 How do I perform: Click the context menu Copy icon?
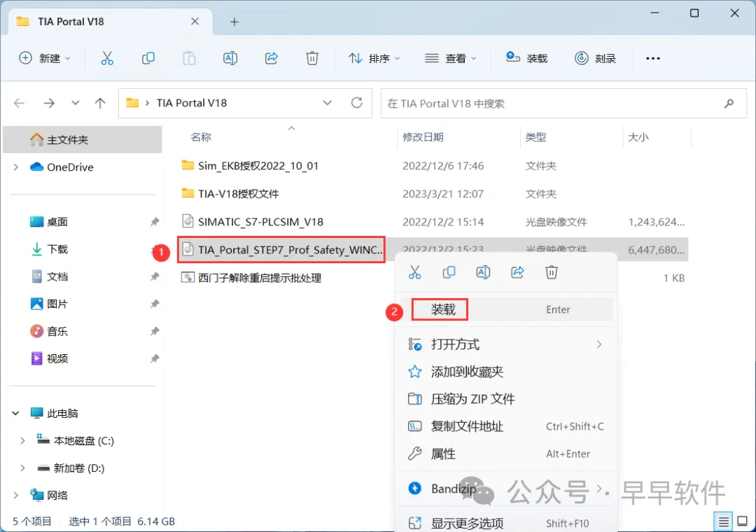449,272
